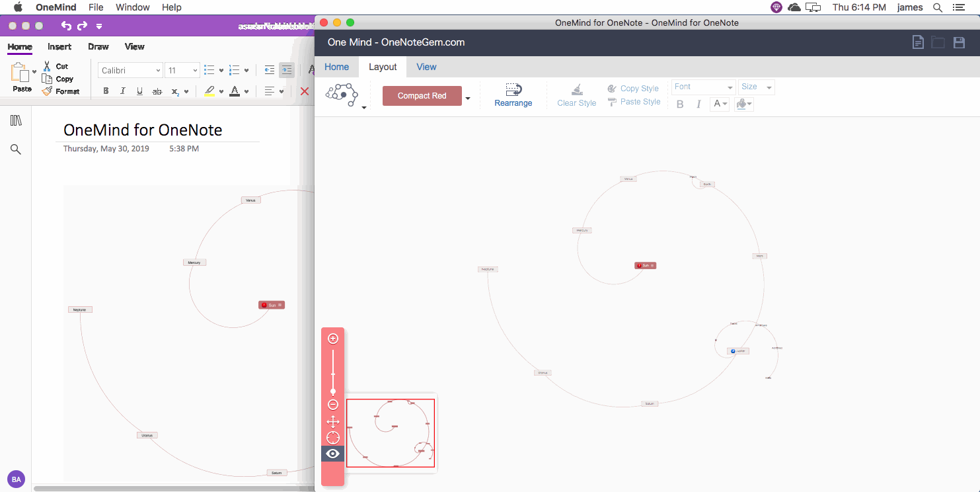Click the decrease indent icon in OneNote

point(269,70)
